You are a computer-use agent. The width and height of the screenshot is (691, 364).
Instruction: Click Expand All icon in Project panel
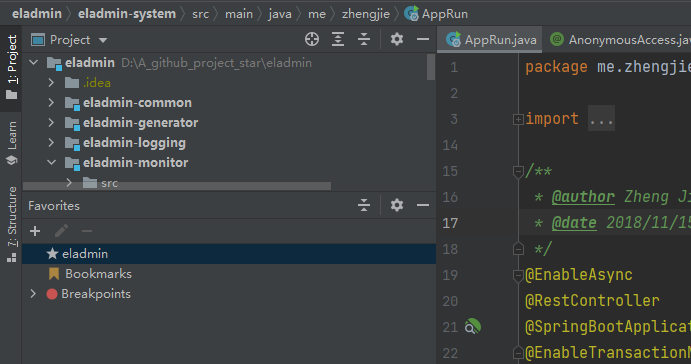338,39
